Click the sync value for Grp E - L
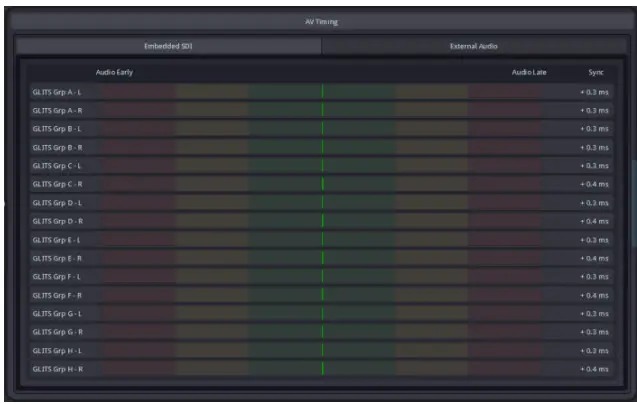Screen dimensions: 637x404 coord(594,240)
